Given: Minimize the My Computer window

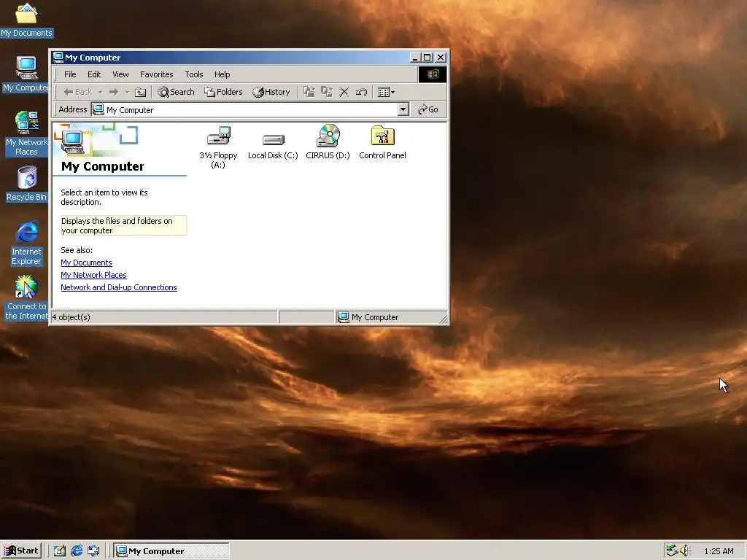Looking at the screenshot, I should 415,58.
